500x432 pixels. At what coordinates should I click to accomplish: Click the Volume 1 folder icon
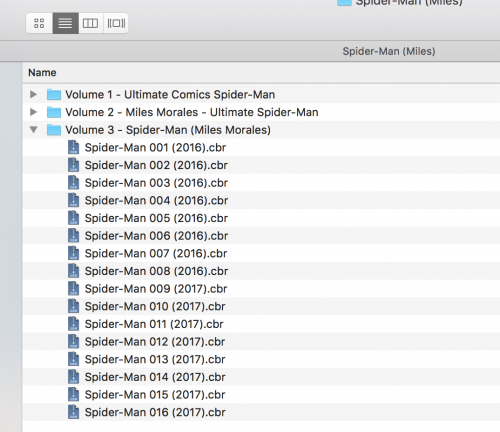click(x=54, y=95)
